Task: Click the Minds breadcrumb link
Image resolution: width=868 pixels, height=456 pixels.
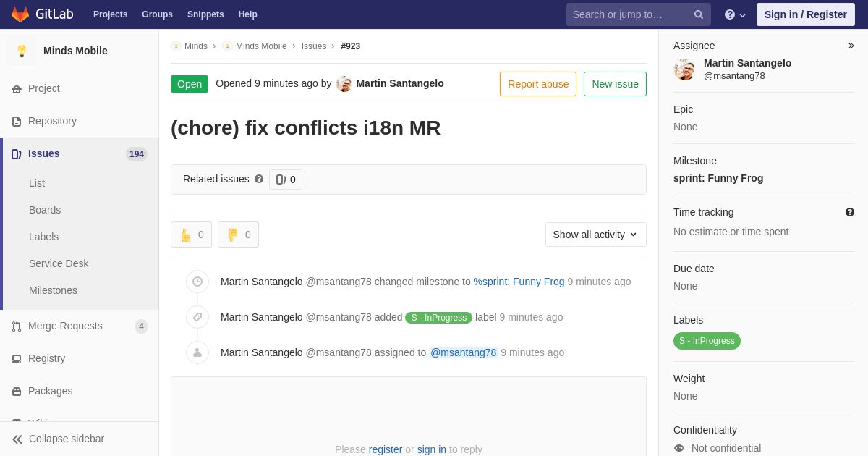Action: 196,46
